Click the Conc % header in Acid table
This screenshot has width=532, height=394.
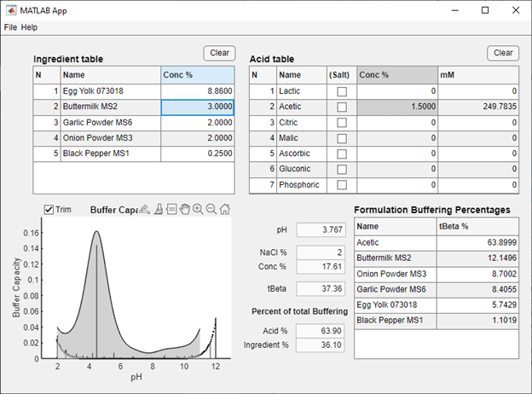(396, 74)
